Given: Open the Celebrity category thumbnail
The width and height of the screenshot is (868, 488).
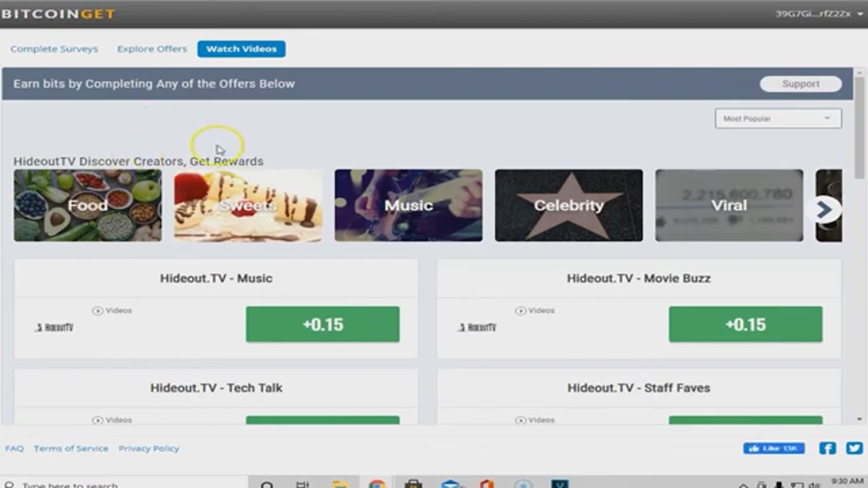Looking at the screenshot, I should (x=568, y=205).
